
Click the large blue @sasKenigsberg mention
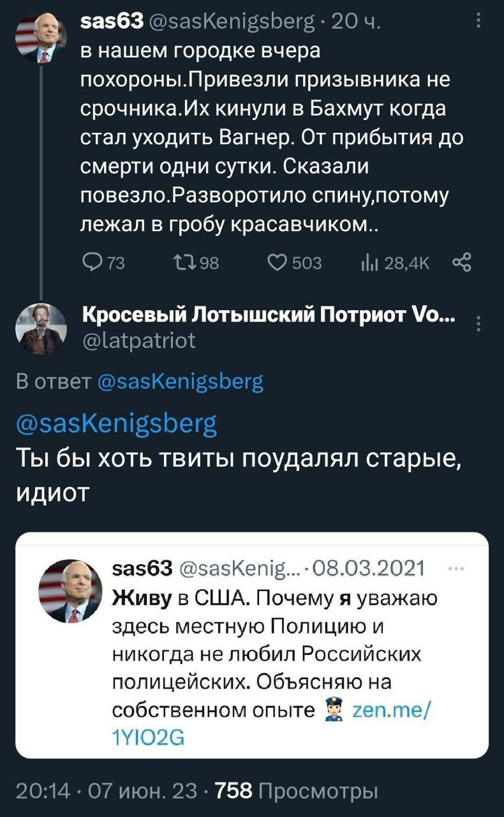click(116, 423)
